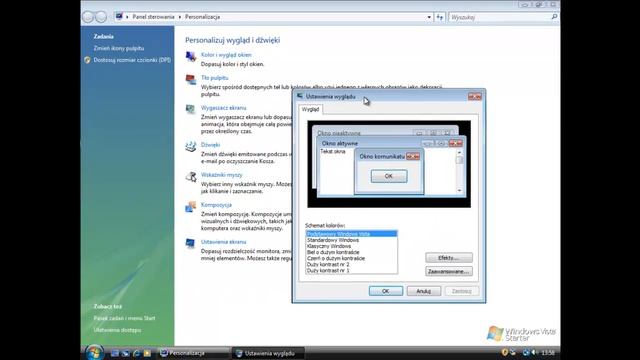Click the preview scrollbar down arrow
Image resolution: width=640 pixels, height=360 pixels.
pos(459,190)
